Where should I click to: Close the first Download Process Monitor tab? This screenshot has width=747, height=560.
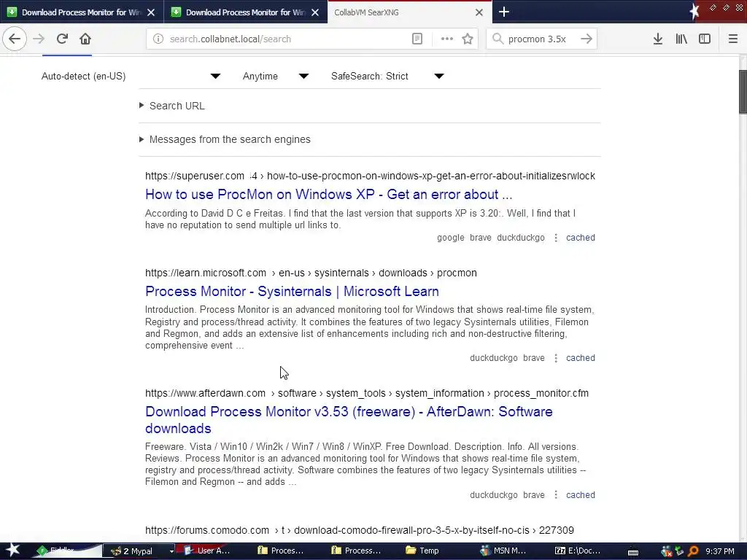151,12
